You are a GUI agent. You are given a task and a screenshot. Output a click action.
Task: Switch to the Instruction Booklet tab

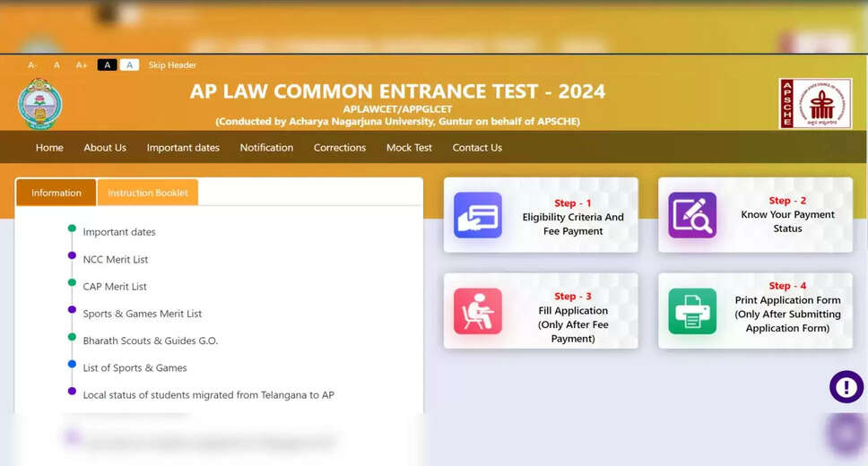click(148, 193)
